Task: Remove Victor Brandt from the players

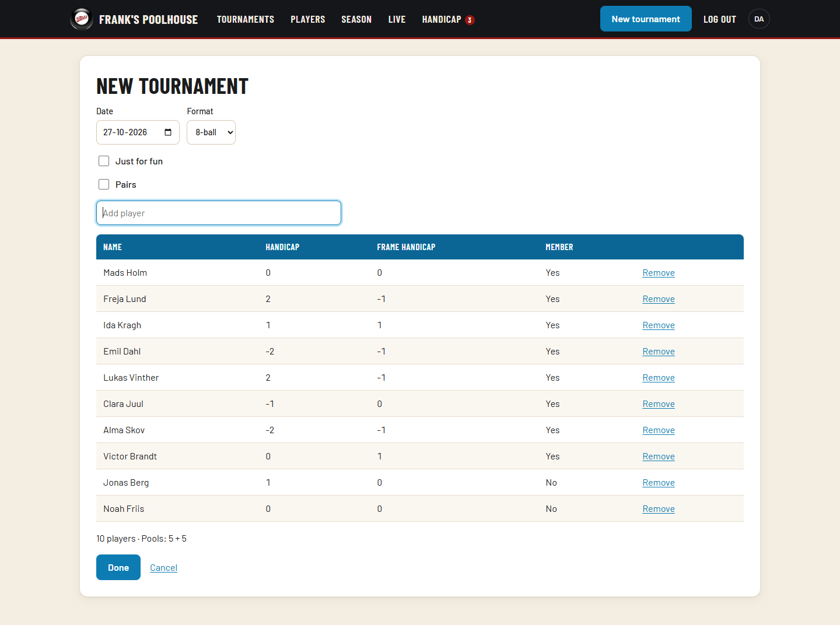Action: (x=659, y=457)
